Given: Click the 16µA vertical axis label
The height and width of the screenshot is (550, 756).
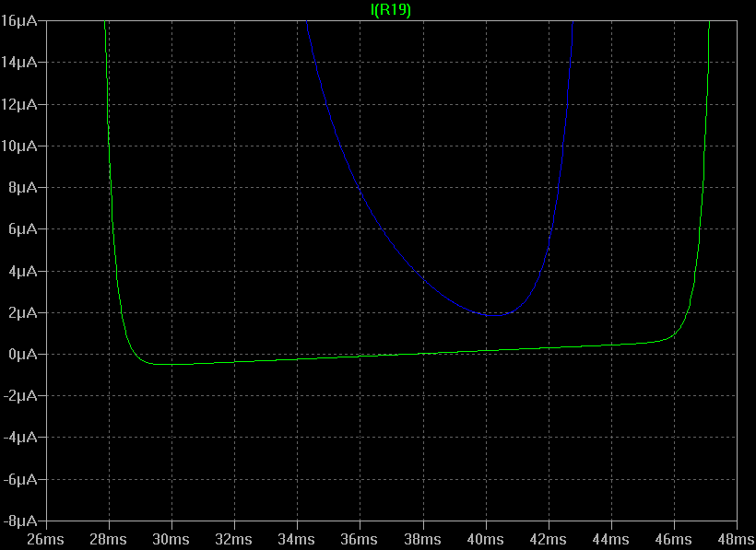Looking at the screenshot, I should pyautogui.click(x=18, y=20).
